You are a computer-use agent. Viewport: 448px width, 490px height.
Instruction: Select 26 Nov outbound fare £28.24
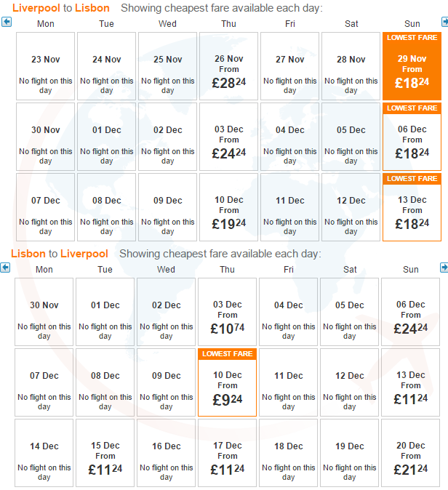[228, 66]
